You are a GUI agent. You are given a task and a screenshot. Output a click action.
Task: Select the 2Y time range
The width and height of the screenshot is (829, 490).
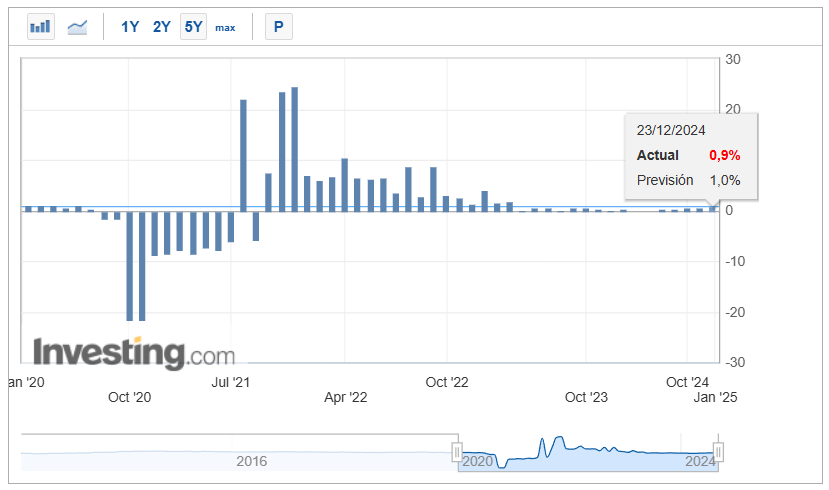161,26
